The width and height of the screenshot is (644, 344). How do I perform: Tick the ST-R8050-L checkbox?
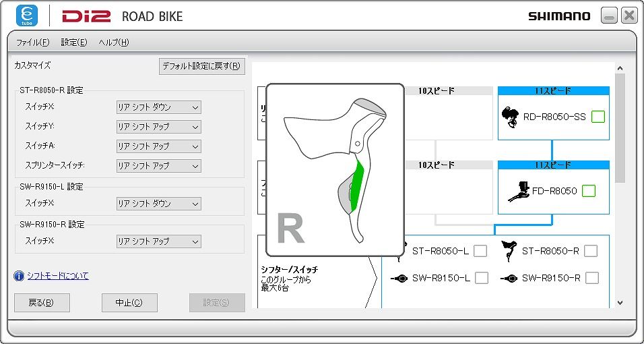(480, 251)
